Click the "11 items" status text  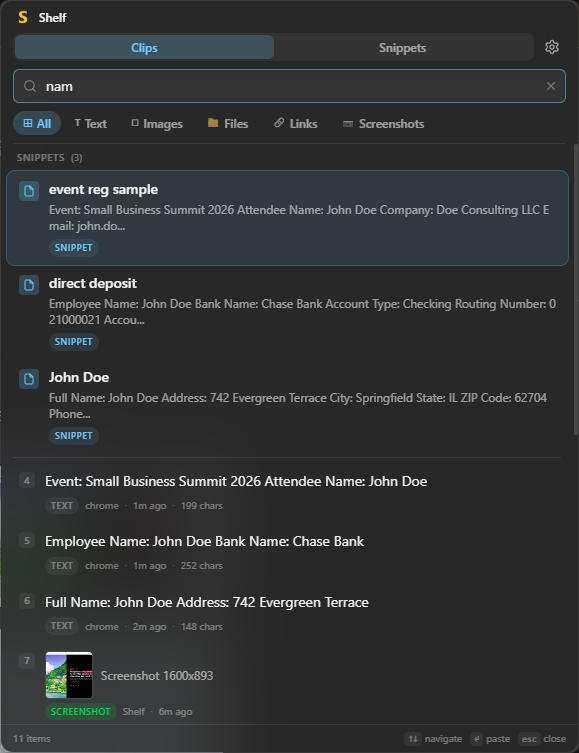(32, 739)
